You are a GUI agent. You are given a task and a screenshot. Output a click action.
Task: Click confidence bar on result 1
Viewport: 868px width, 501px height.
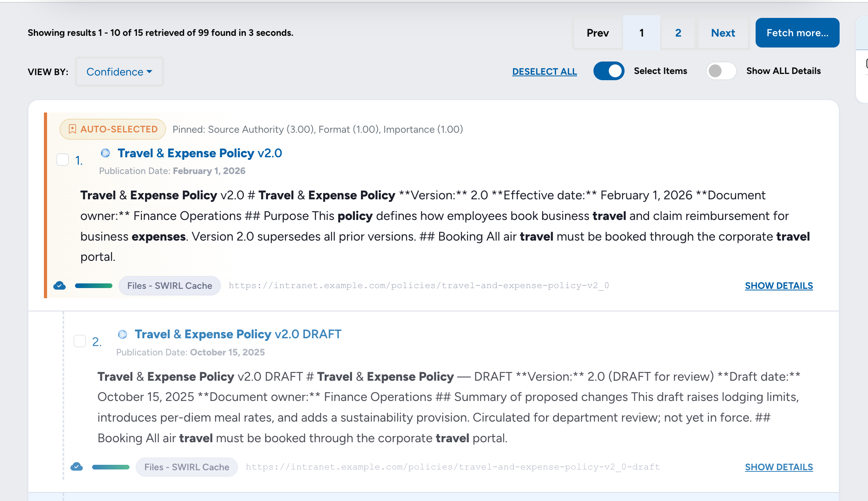[x=94, y=286]
